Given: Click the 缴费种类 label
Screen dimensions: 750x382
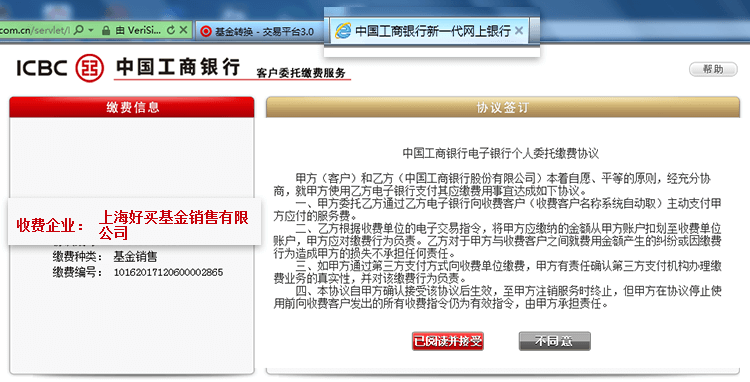Looking at the screenshot, I should point(77,257).
